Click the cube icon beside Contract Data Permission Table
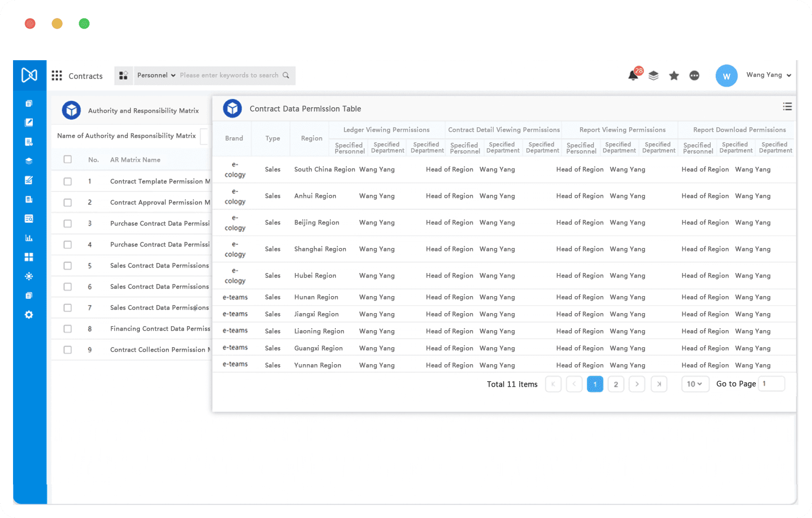 233,108
